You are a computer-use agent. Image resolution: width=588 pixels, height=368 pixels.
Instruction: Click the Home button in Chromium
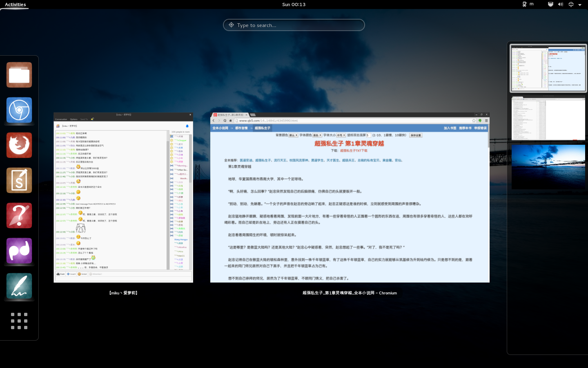231,121
